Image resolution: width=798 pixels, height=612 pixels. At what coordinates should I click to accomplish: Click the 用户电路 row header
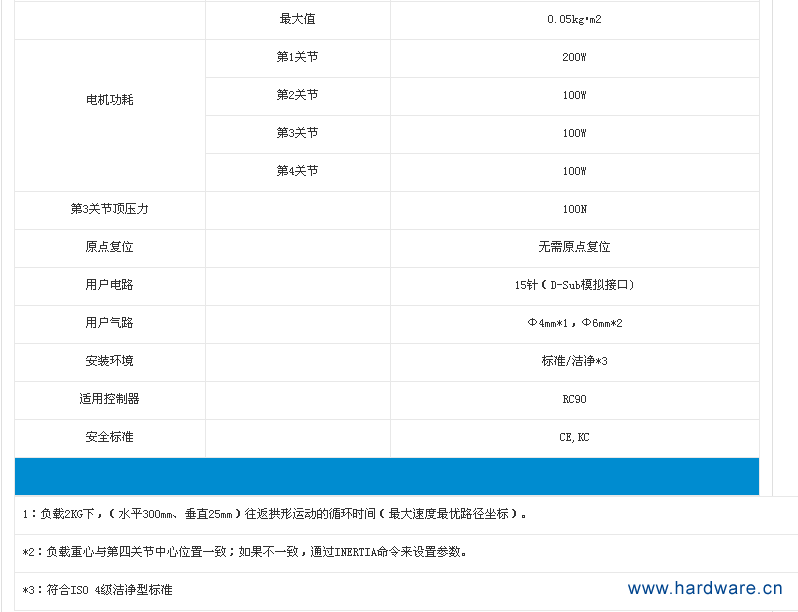click(110, 286)
